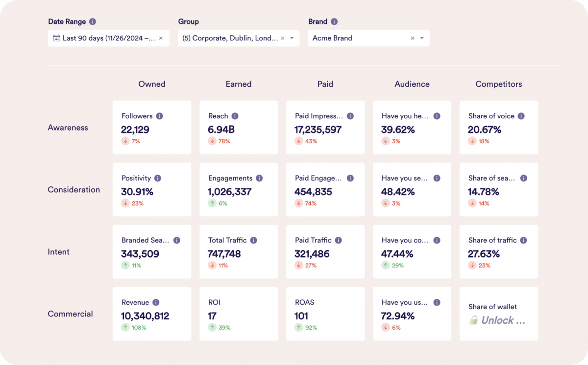Open the Brand dropdown arrow
The height and width of the screenshot is (365, 588).
pyautogui.click(x=422, y=38)
